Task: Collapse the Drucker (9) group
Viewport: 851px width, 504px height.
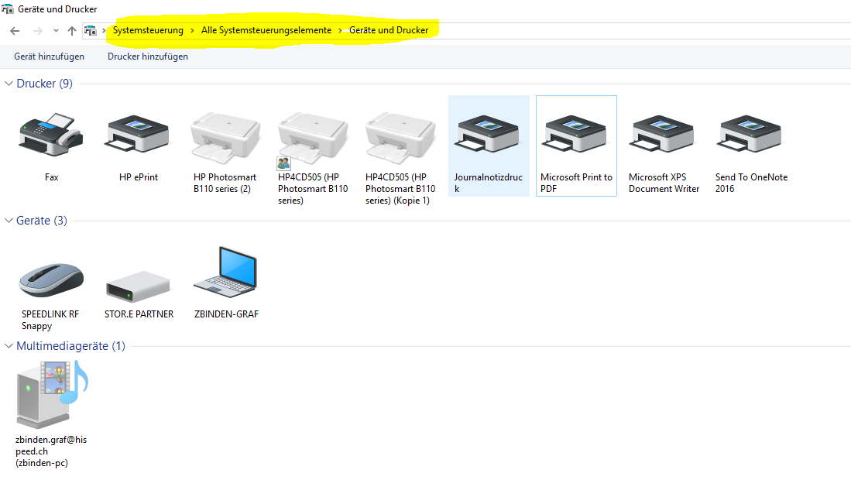Action: [9, 83]
